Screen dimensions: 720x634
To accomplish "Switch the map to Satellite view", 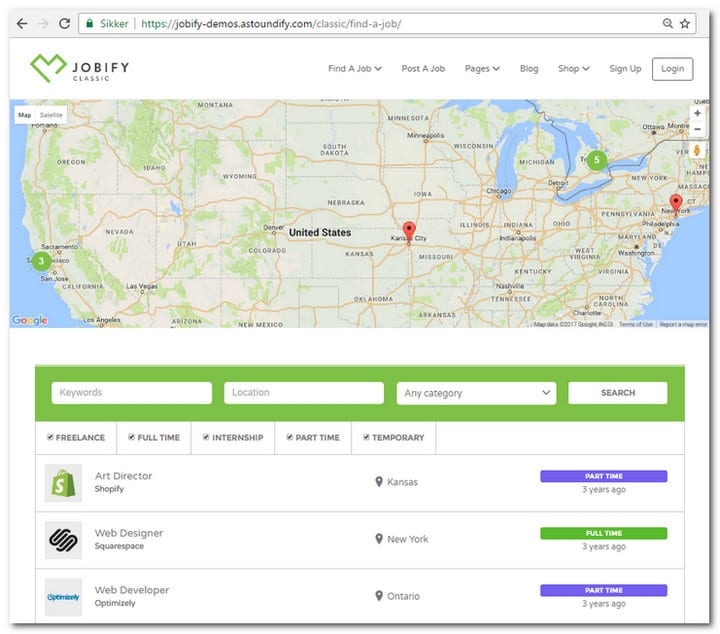I will pos(51,115).
